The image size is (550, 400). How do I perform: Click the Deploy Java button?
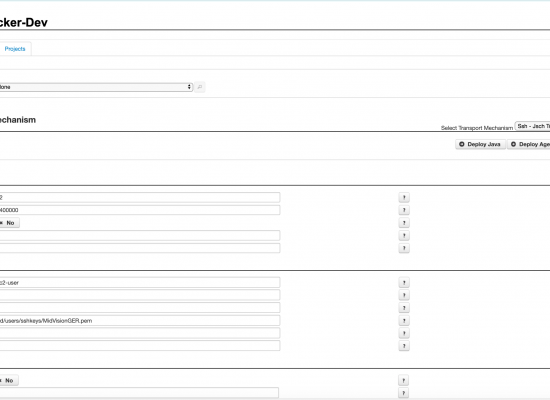[x=480, y=144]
